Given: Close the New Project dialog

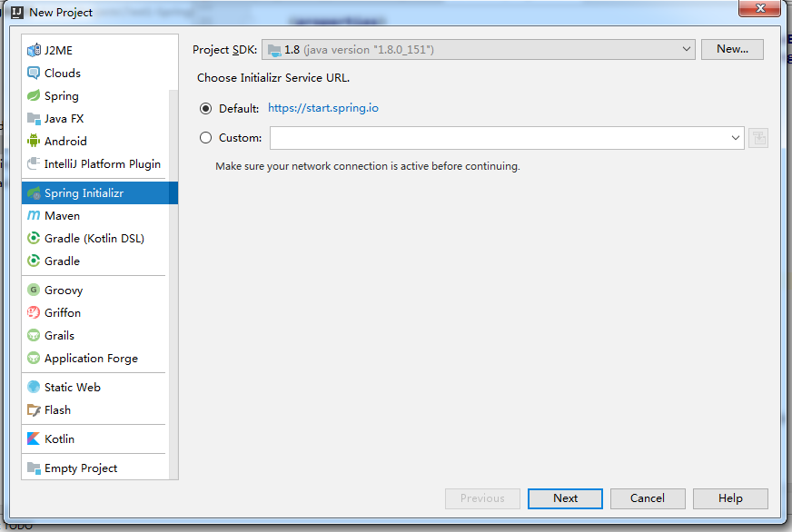Looking at the screenshot, I should coord(759,8).
